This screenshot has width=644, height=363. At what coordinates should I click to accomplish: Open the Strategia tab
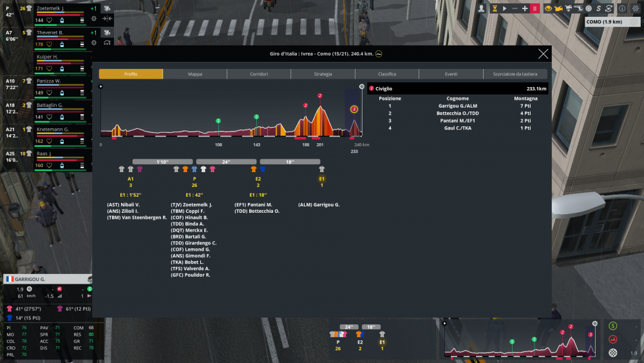[323, 74]
